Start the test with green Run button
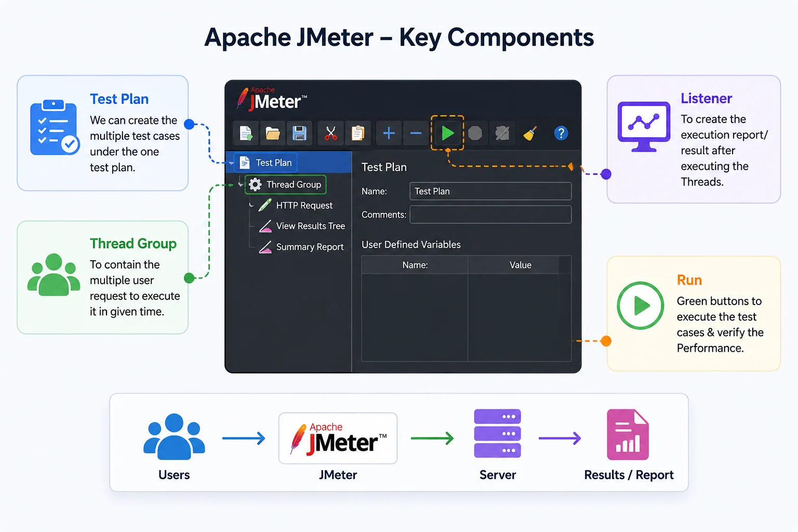Viewport: 798px width, 532px height. (447, 134)
